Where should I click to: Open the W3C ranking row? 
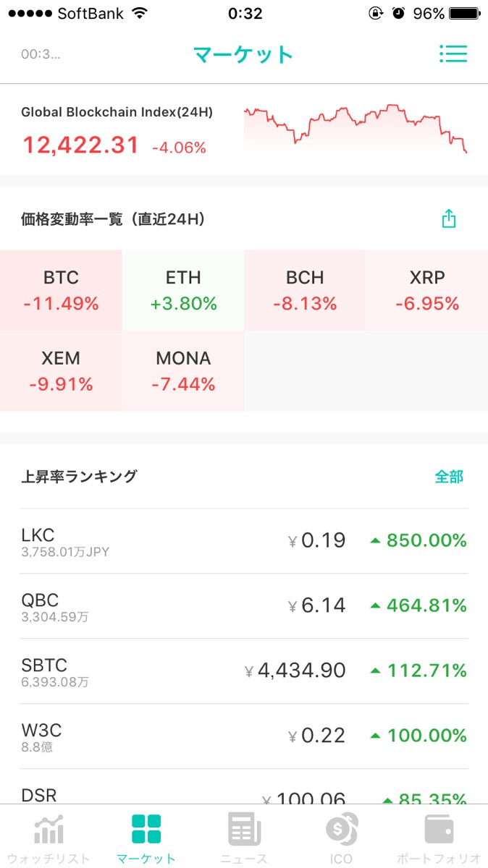tap(244, 736)
